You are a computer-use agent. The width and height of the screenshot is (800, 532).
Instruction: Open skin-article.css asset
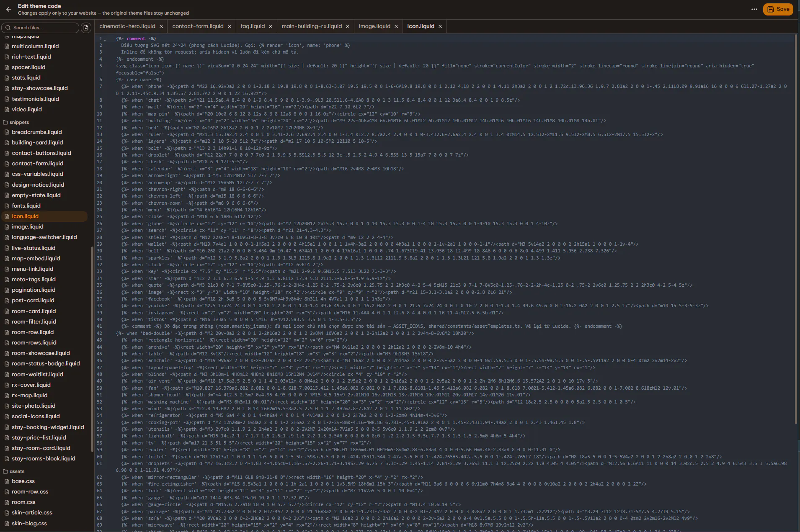(x=32, y=513)
